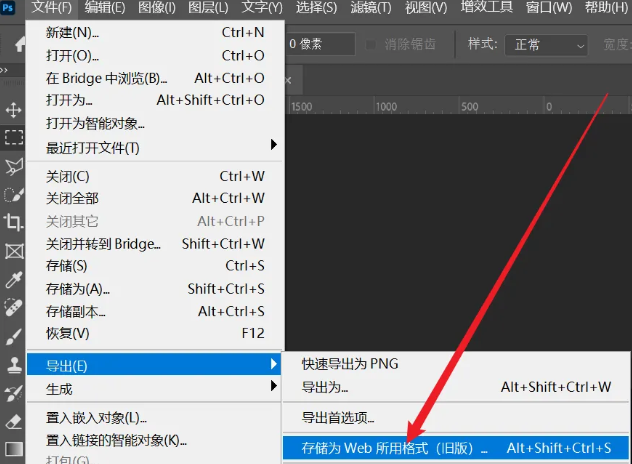Select the Crop tool
The width and height of the screenshot is (632, 464).
pos(13,222)
